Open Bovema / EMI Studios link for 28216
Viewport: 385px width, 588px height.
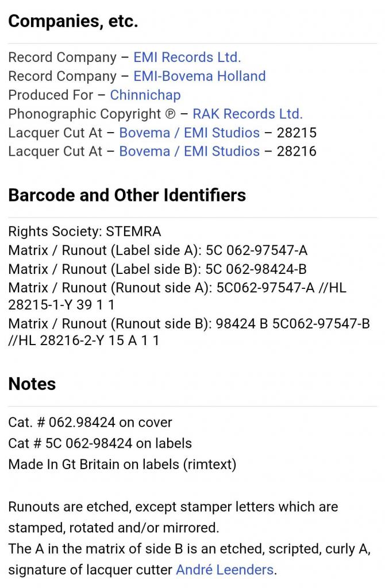(x=190, y=151)
